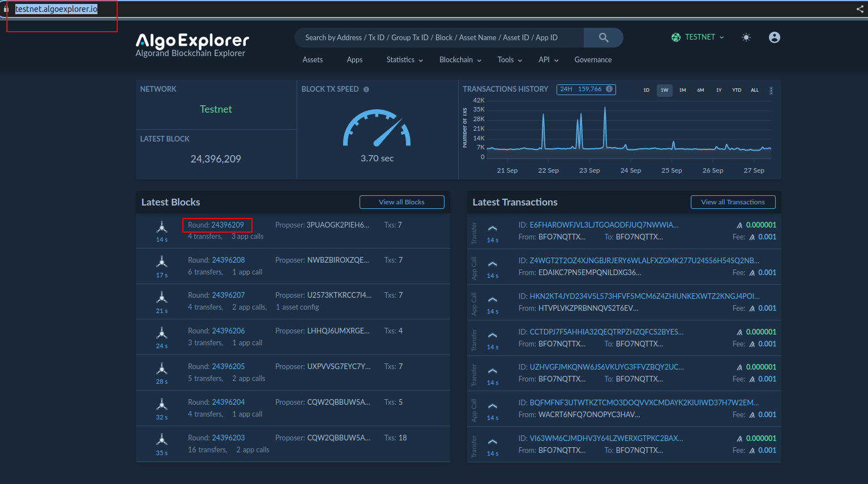The height and width of the screenshot is (484, 868).
Task: Click the 23 Sep spike on chart
Action: point(605,127)
